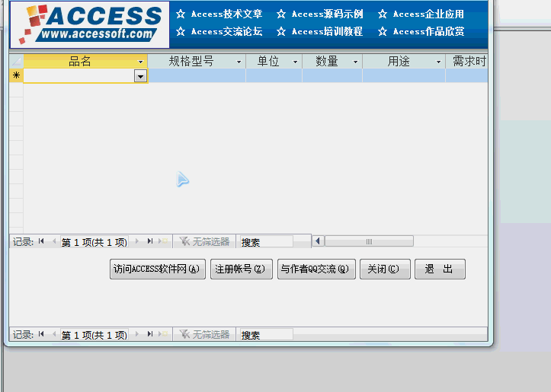This screenshot has width=551, height=392.
Task: Go to next record in main form navigator
Action: tap(137, 334)
